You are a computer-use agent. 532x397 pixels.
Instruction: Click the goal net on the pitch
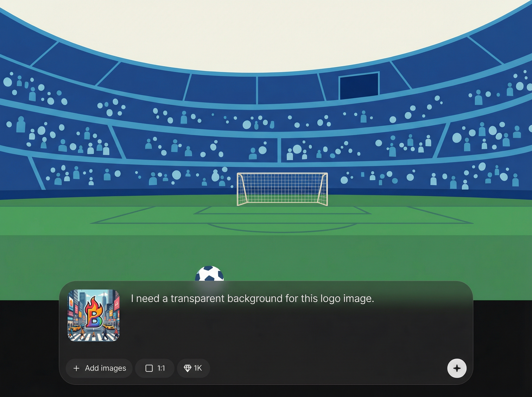pyautogui.click(x=282, y=189)
